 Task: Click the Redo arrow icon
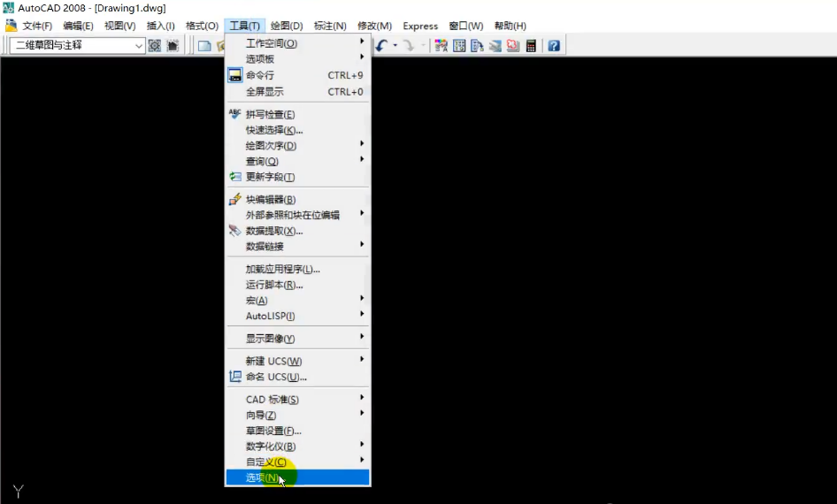pyautogui.click(x=409, y=46)
